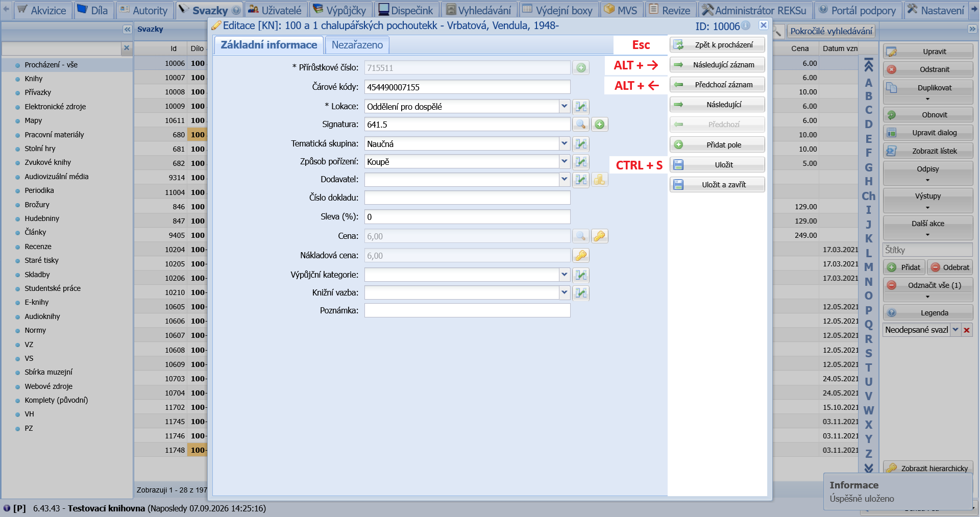Click the edit-list icon next to Tematická skupina
Screen dimensions: 980x517
tap(581, 143)
